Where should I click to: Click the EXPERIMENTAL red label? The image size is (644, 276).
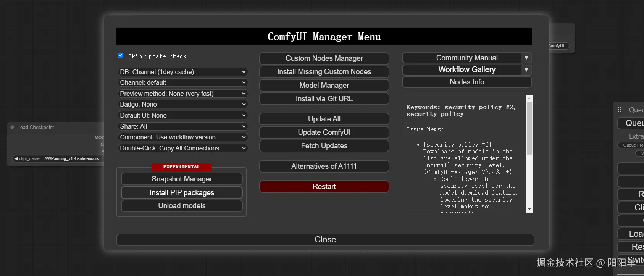tap(181, 167)
